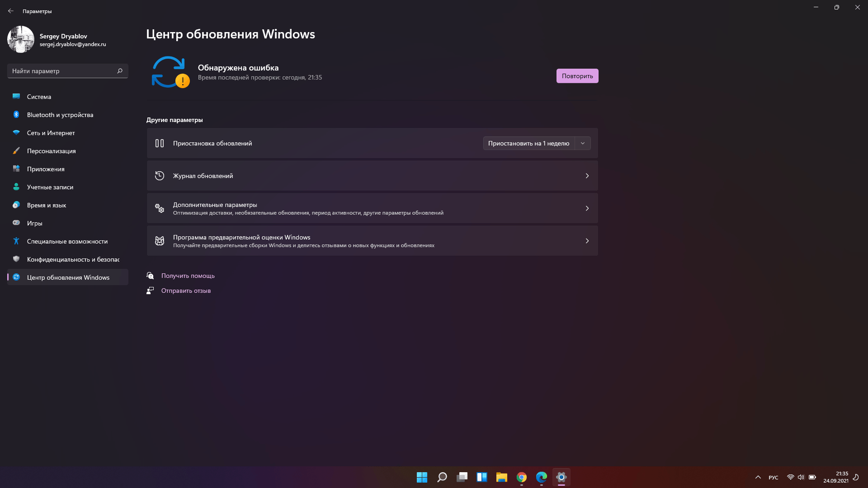Click the privacy shield icon in sidebar
The width and height of the screenshot is (868, 488).
point(16,259)
